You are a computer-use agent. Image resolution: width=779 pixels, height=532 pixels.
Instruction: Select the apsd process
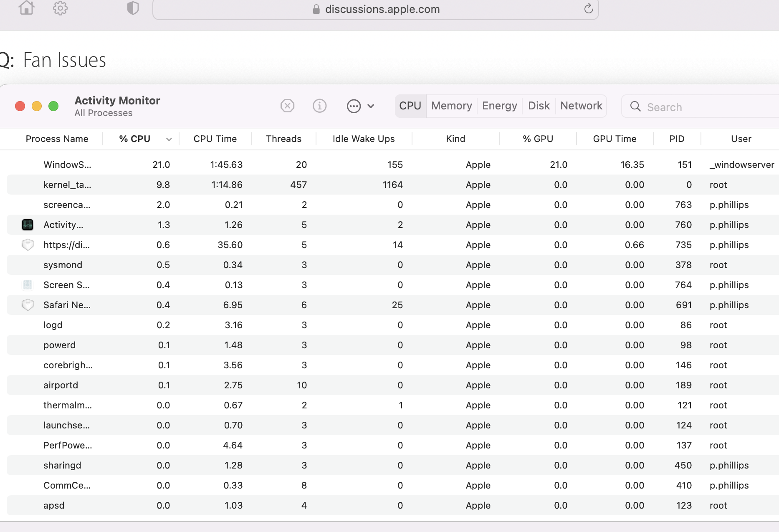[54, 505]
